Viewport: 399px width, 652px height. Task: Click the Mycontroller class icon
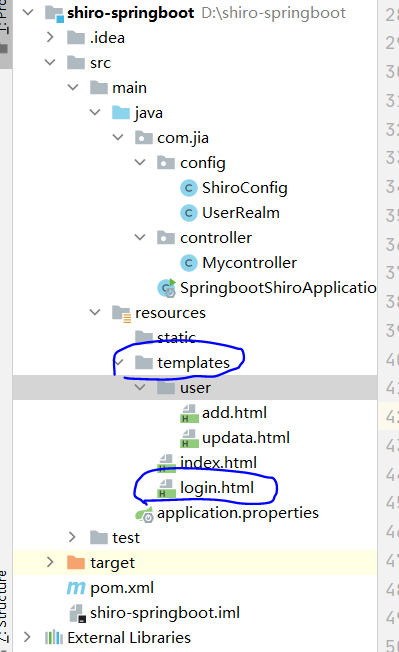click(x=189, y=263)
